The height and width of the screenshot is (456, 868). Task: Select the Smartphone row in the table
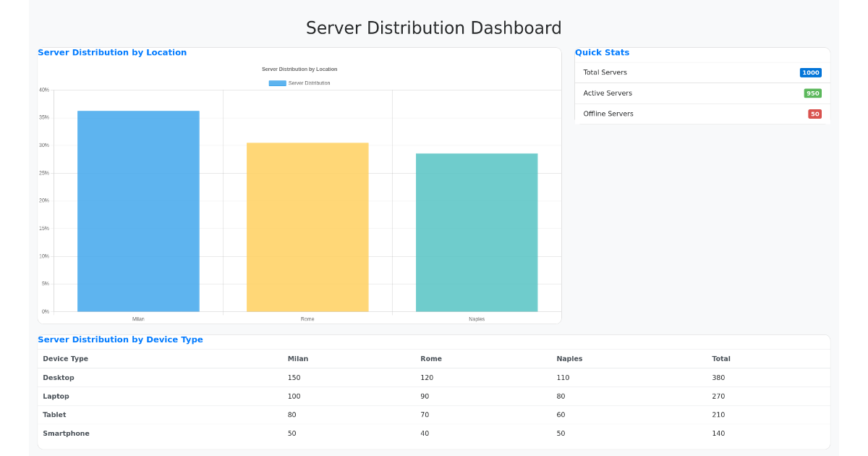point(66,433)
